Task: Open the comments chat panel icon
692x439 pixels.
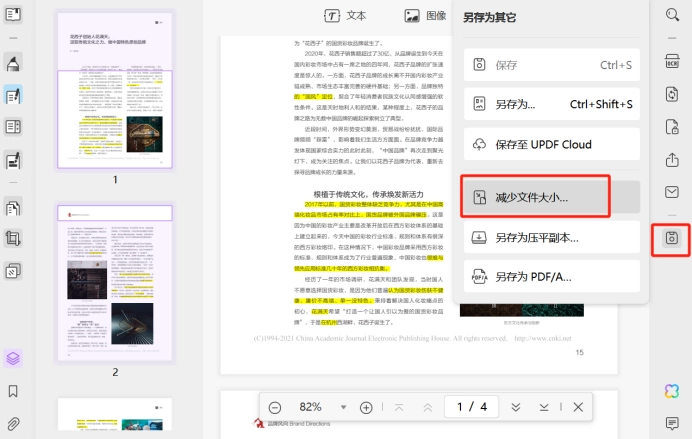Action: tap(672, 423)
